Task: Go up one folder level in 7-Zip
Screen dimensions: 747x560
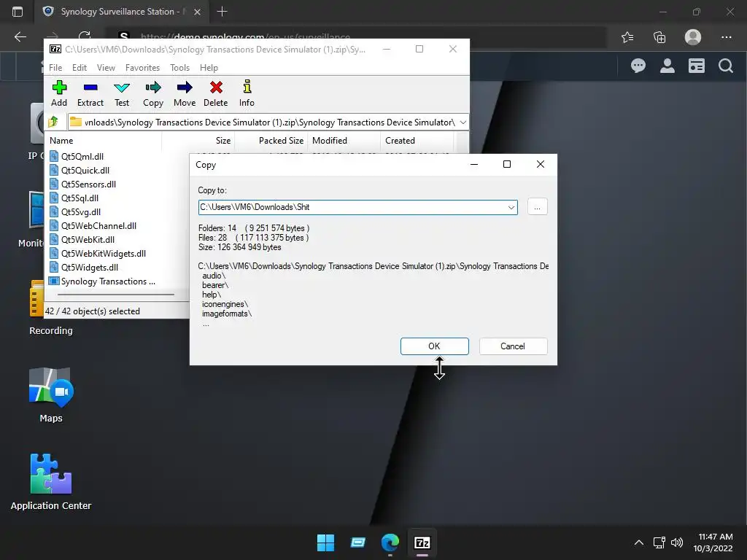Action: coord(54,122)
